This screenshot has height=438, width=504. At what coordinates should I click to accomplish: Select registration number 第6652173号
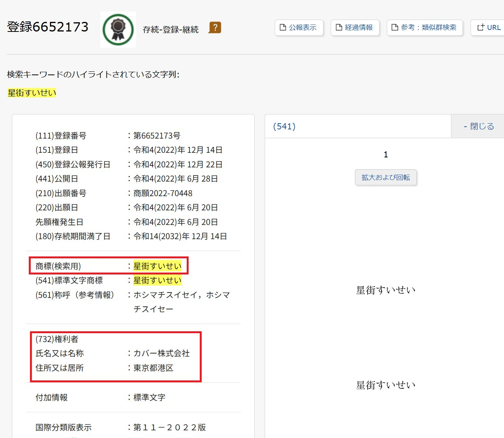click(157, 136)
